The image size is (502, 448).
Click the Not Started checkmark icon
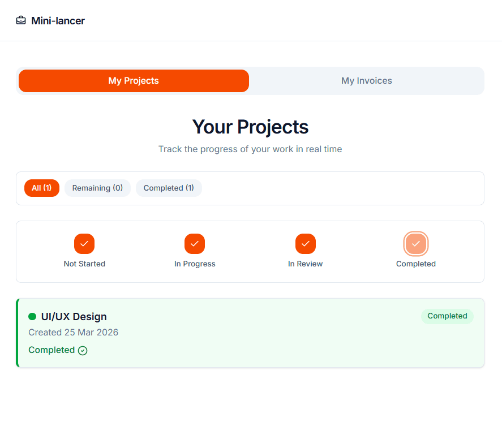[x=84, y=244]
